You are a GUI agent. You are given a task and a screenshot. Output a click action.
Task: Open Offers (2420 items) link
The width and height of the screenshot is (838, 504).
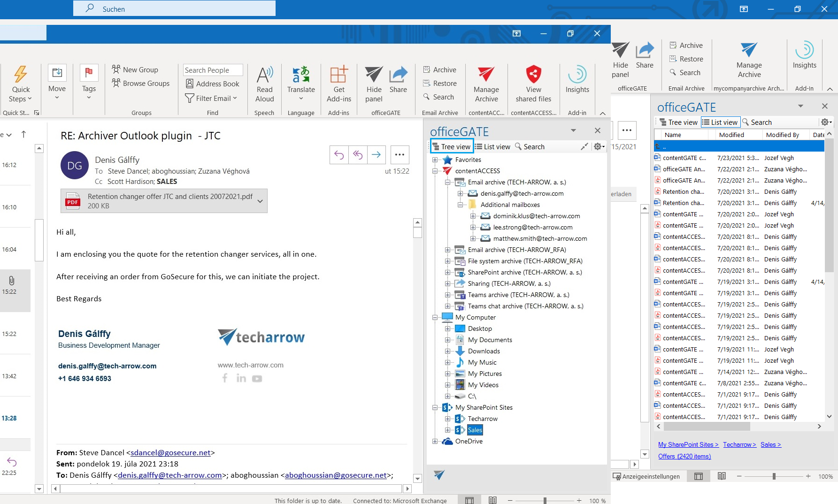click(x=684, y=457)
